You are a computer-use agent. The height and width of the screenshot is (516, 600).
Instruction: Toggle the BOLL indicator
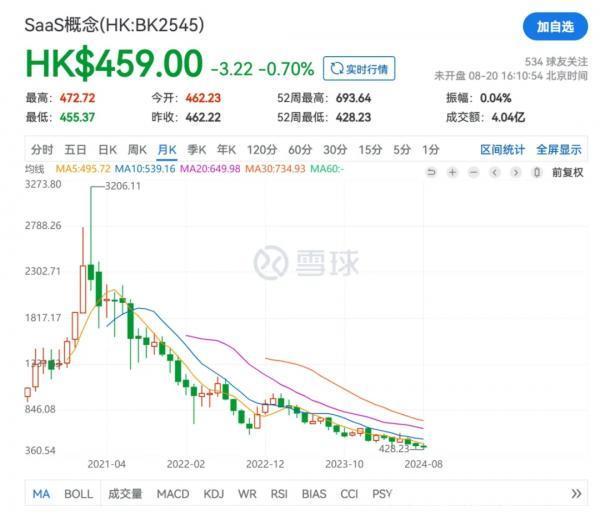pyautogui.click(x=78, y=494)
